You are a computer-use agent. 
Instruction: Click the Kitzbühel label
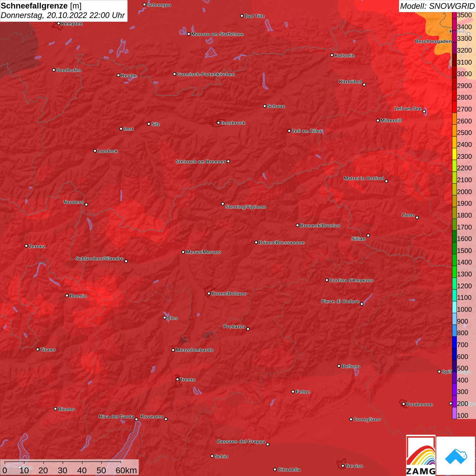point(350,82)
